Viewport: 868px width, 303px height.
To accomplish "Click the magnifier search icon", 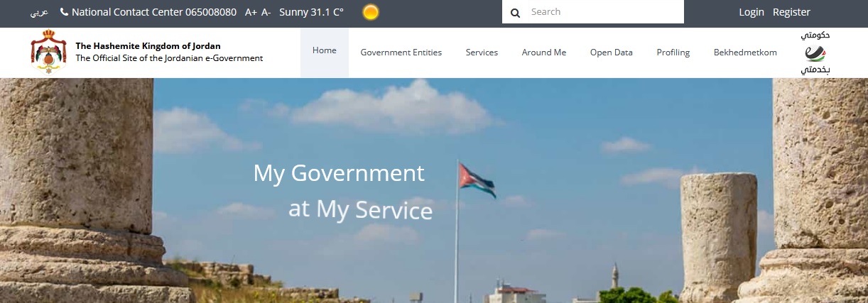I will tap(516, 12).
